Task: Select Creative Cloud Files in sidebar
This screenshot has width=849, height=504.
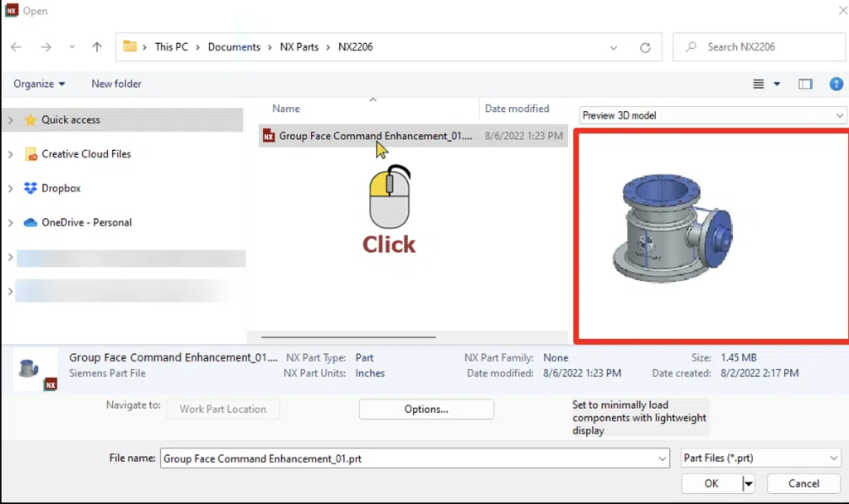Action: click(x=86, y=154)
